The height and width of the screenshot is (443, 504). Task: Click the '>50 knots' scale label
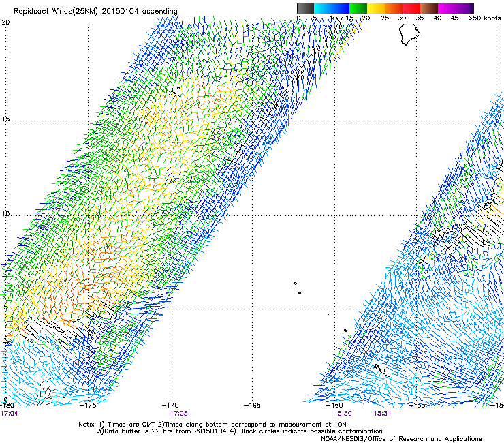click(484, 18)
